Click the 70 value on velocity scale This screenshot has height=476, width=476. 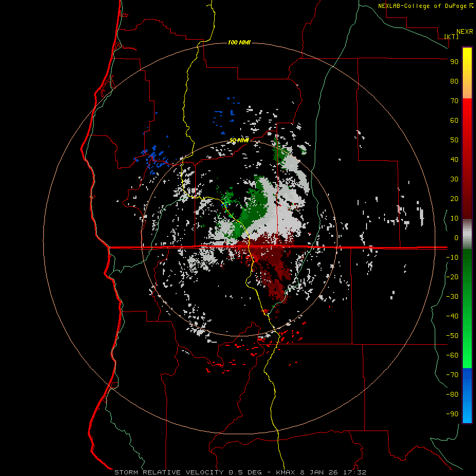point(454,101)
